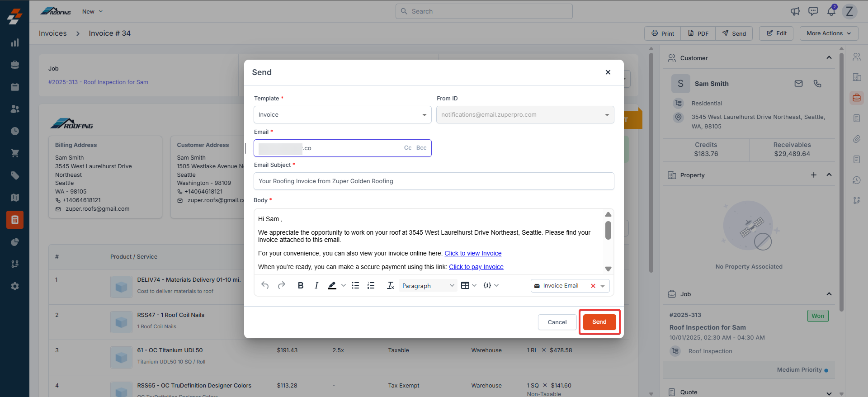The height and width of the screenshot is (397, 868).
Task: Edit the Email Subject field
Action: (434, 181)
